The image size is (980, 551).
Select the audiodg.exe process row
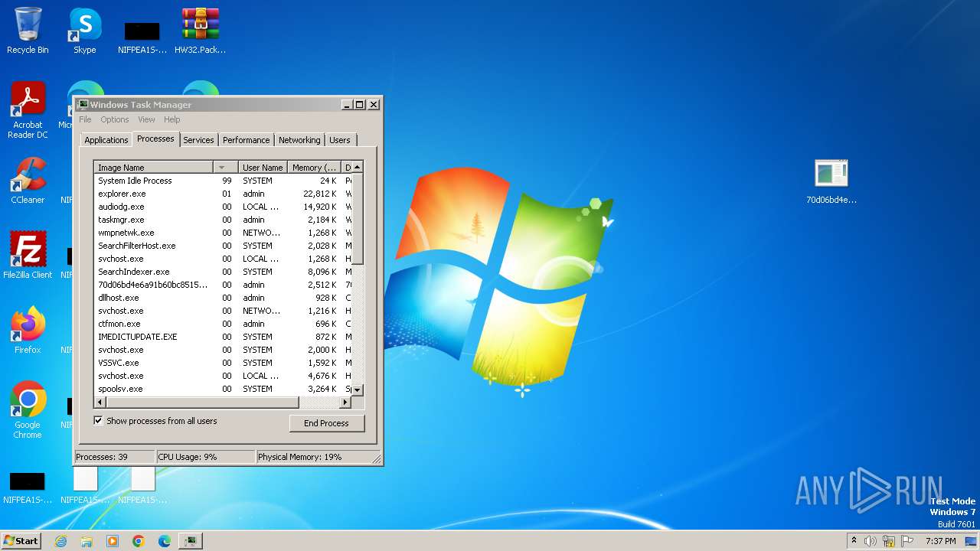(223, 207)
